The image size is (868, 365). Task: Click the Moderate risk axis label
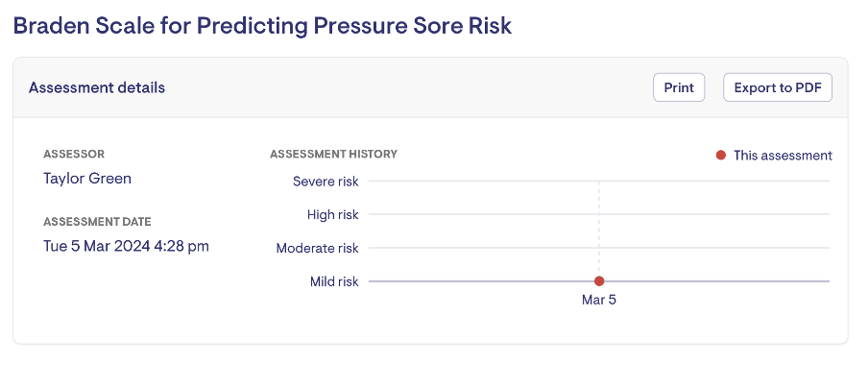(x=317, y=248)
